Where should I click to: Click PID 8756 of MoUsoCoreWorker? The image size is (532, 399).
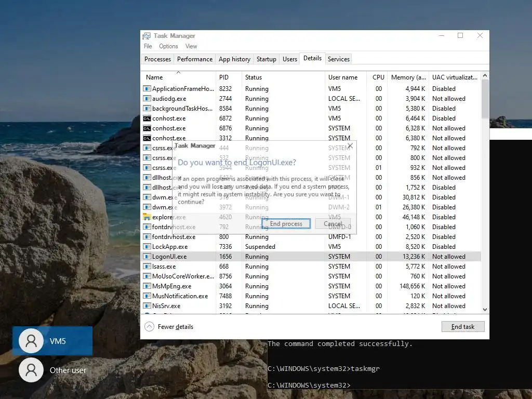pos(225,276)
